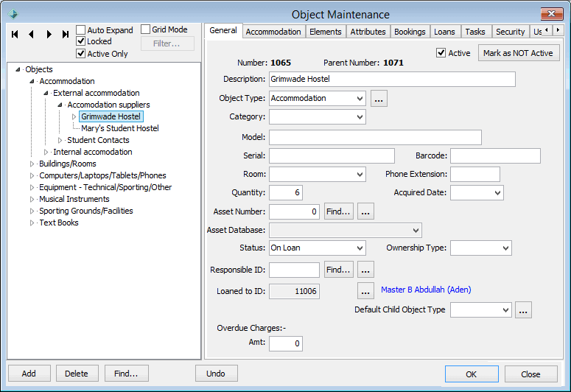Viewport: 571px width, 392px height.
Task: Toggle the Active Only checkbox
Action: (x=81, y=54)
